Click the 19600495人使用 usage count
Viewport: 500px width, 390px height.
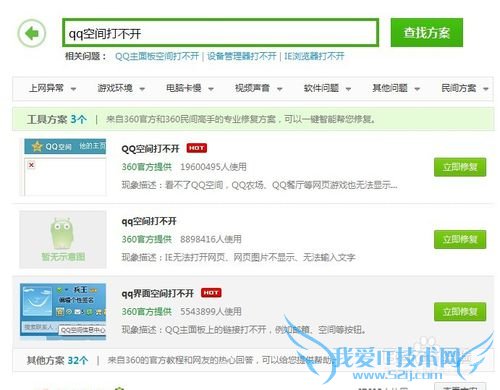pos(213,167)
